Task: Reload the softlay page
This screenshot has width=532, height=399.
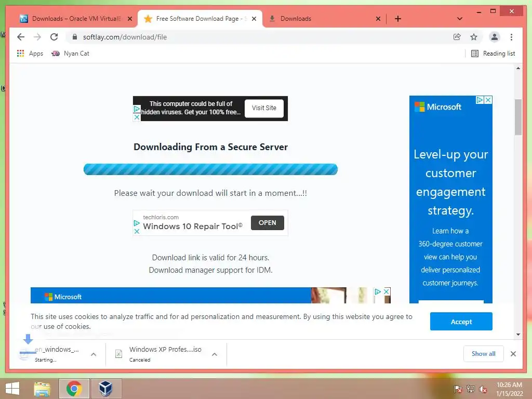Action: pyautogui.click(x=54, y=37)
